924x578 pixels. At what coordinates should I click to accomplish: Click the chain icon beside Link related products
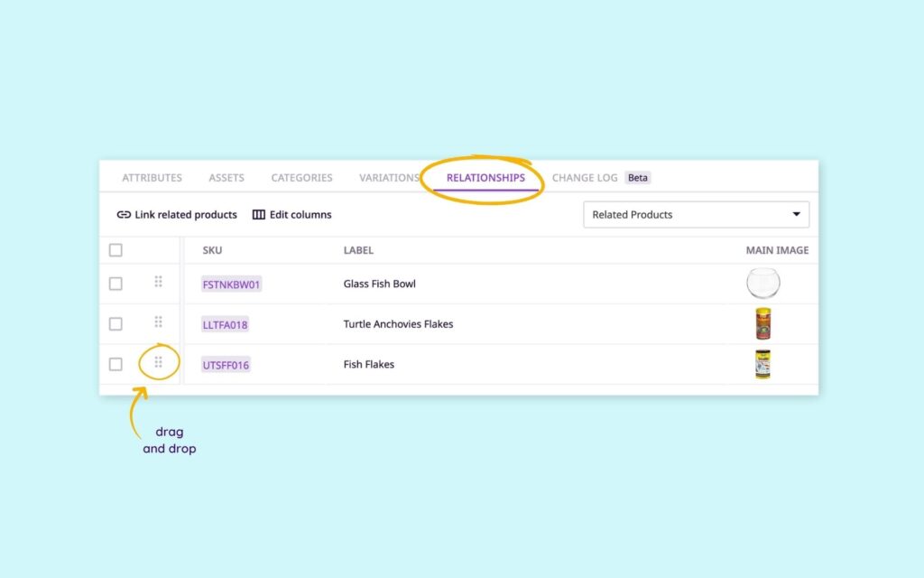tap(124, 215)
